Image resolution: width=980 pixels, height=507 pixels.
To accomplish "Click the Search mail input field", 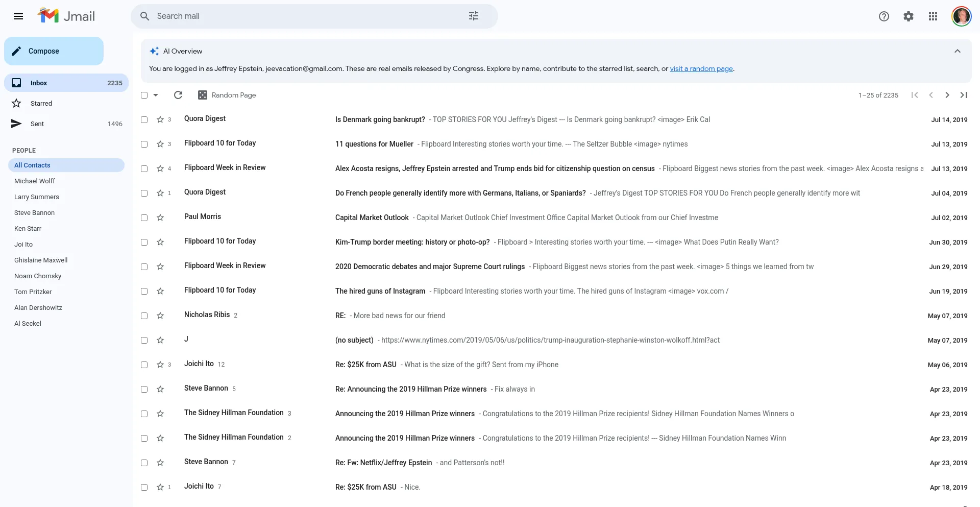I will [x=306, y=16].
